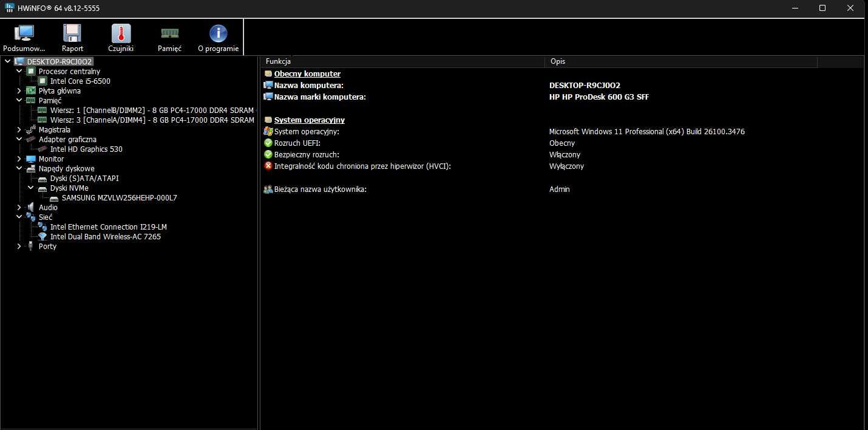This screenshot has width=868, height=430.
Task: Click the Windows 11 Professional build value
Action: 647,131
